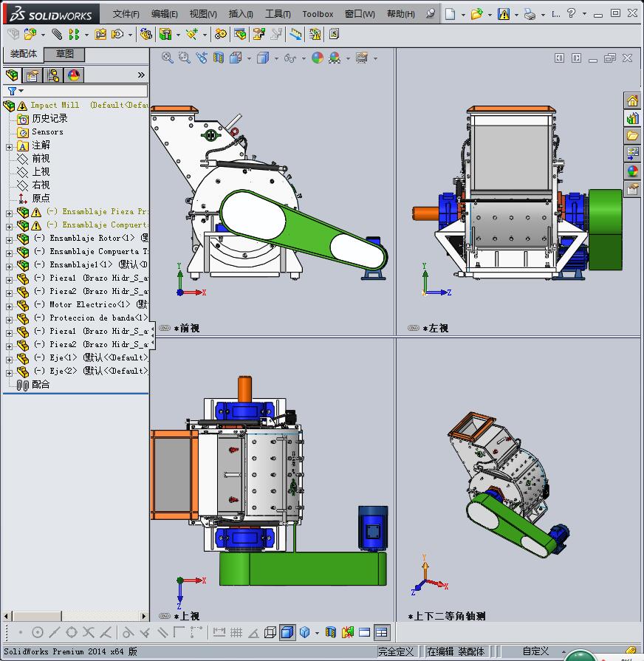The height and width of the screenshot is (661, 644).
Task: Open the View Orientation dropdown arrow
Action: click(x=249, y=58)
